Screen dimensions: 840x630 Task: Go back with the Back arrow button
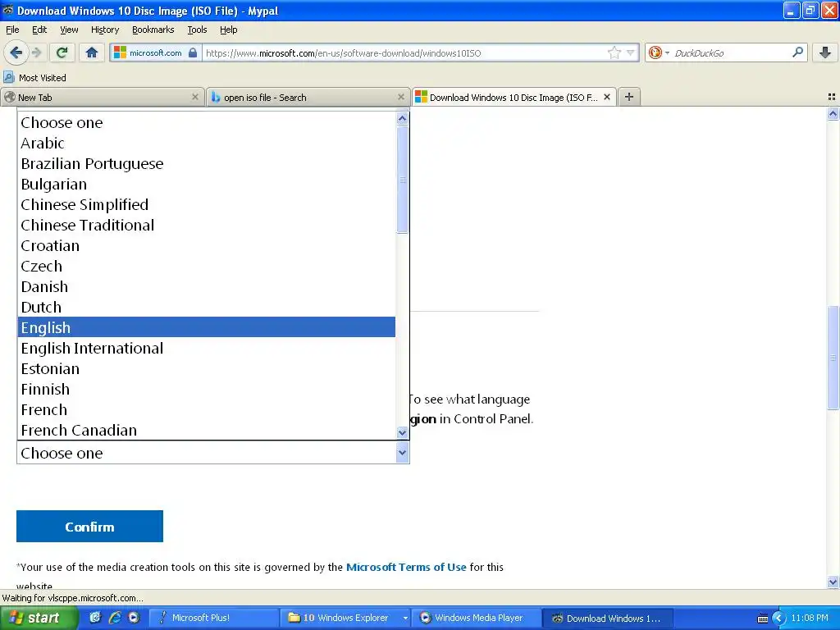pyautogui.click(x=16, y=52)
